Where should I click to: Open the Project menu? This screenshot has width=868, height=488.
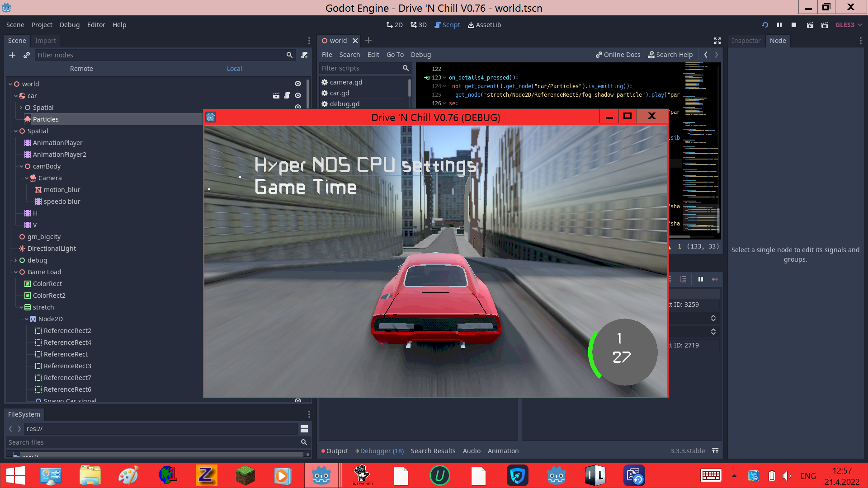tap(42, 25)
